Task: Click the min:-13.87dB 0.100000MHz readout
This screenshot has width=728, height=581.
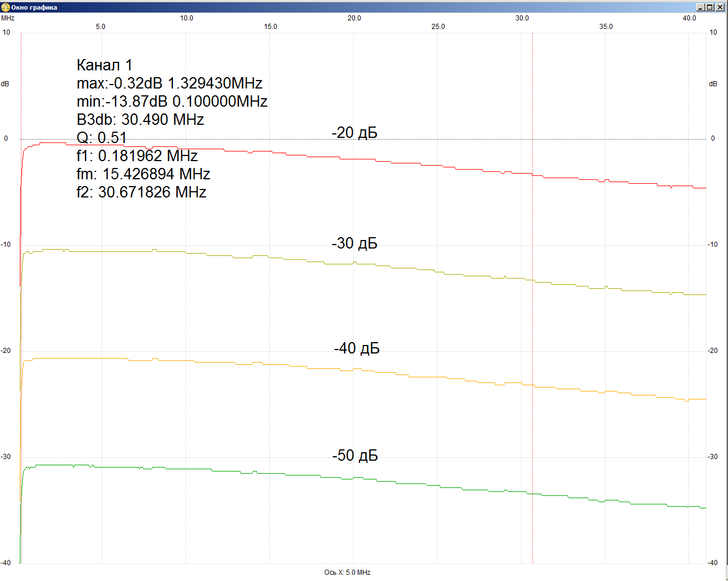Action: tap(172, 102)
